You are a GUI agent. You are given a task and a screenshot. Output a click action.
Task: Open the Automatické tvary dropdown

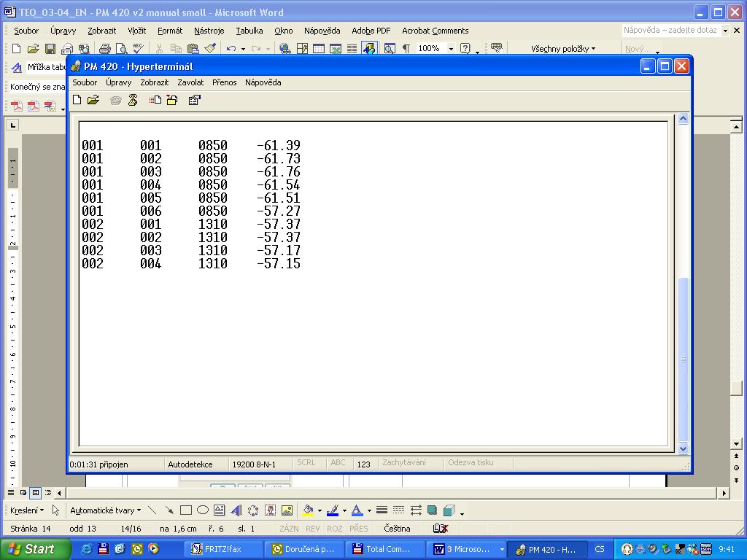[105, 510]
